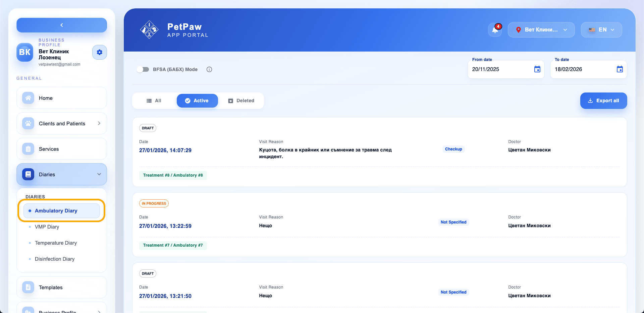Open Treatment #8 / Ambulatory #8 tag

coord(173,175)
